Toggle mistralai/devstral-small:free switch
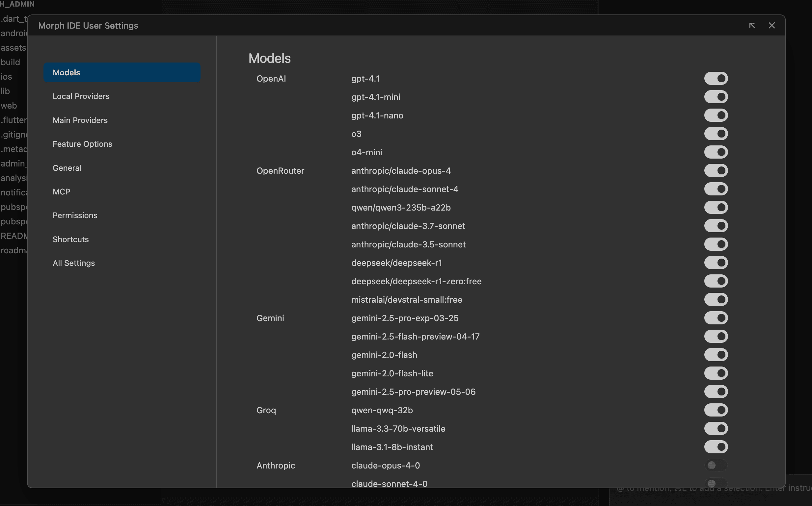The image size is (812, 506). [716, 299]
